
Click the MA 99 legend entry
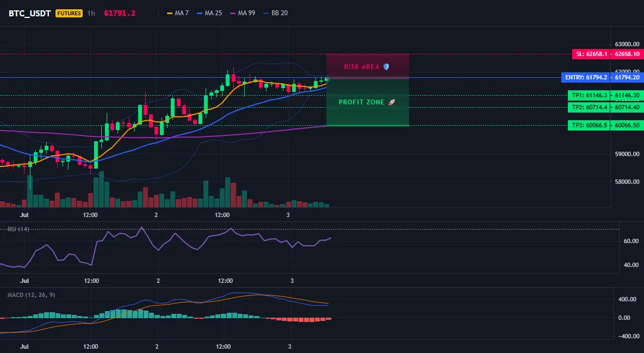(x=243, y=13)
